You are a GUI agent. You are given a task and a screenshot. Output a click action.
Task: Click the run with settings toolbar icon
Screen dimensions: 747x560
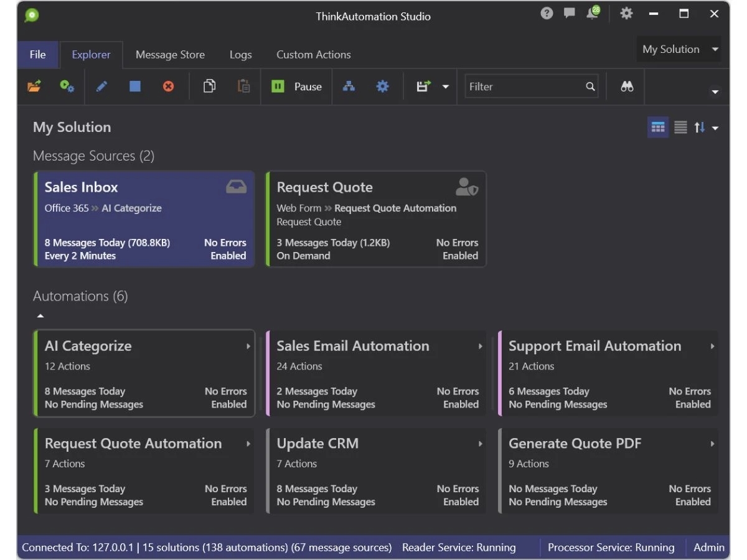point(67,86)
